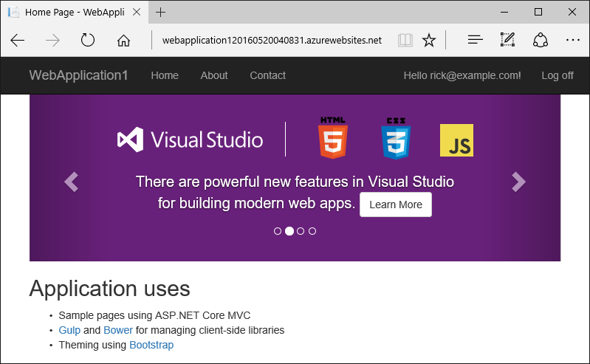The image size is (590, 364).
Task: Open the browser home page icon
Action: pyautogui.click(x=123, y=40)
